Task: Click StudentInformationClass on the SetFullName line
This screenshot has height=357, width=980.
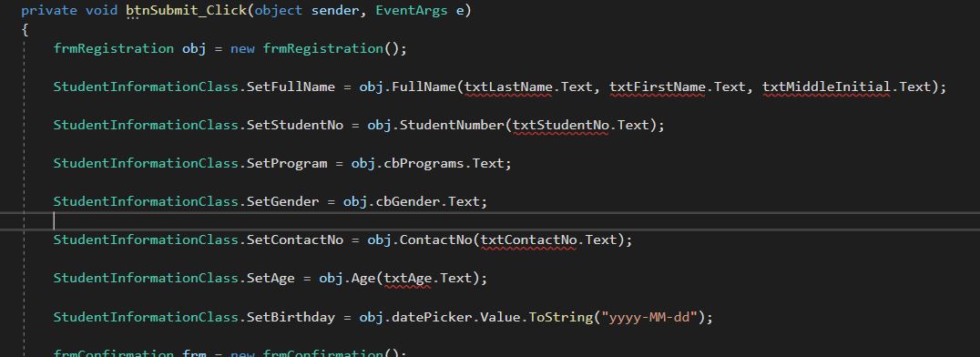Action: (146, 87)
